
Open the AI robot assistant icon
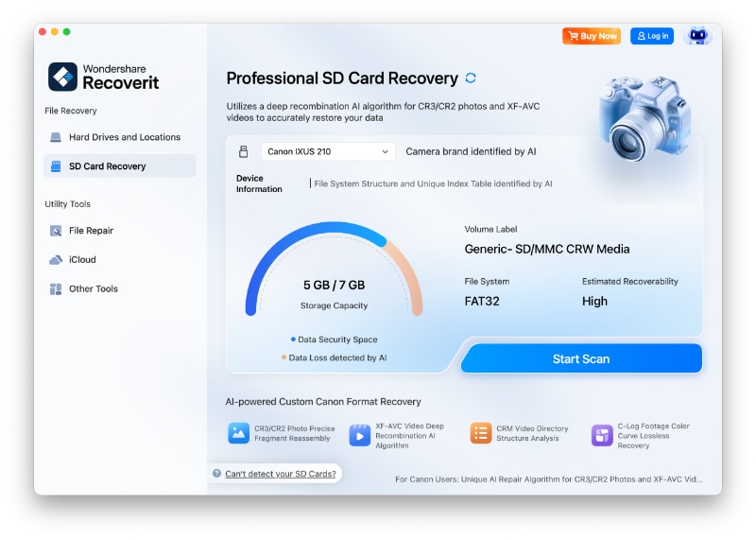click(x=697, y=36)
